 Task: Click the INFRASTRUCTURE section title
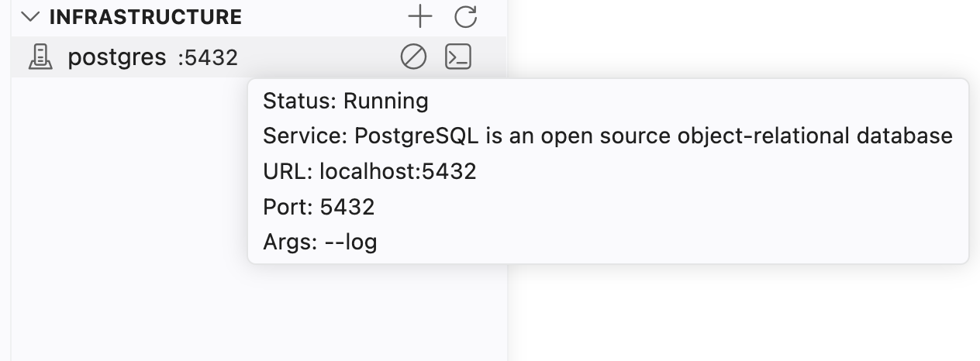point(146,17)
